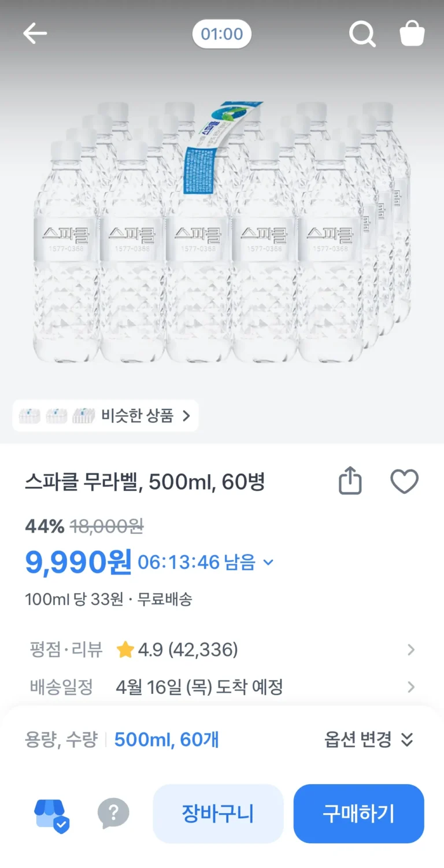
Task: Toggle the heart wishlist icon
Action: point(404,482)
